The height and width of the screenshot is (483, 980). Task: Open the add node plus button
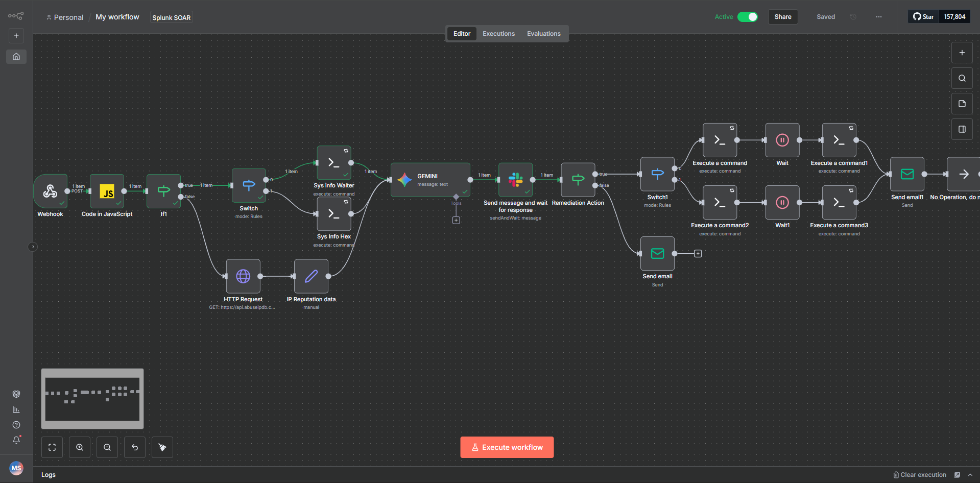click(962, 53)
